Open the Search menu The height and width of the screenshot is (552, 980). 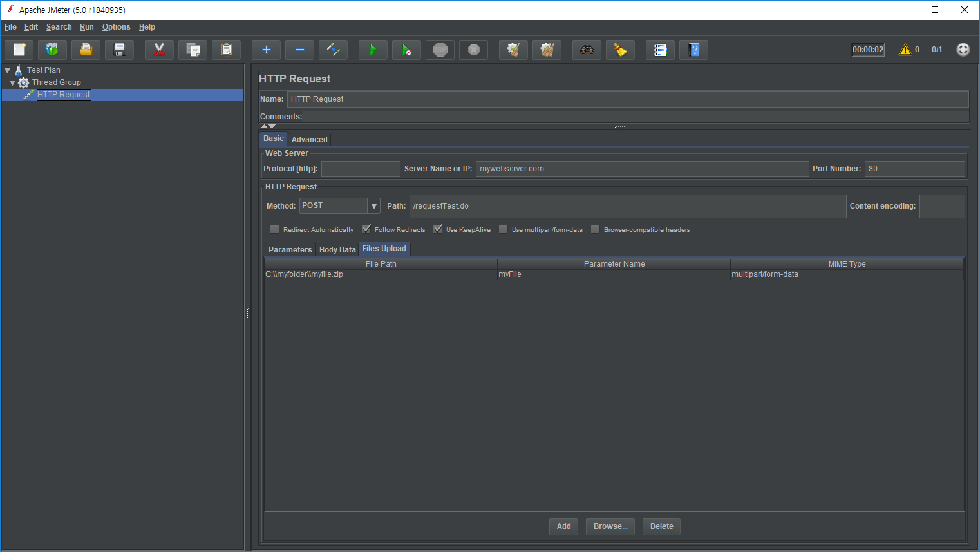pos(59,27)
